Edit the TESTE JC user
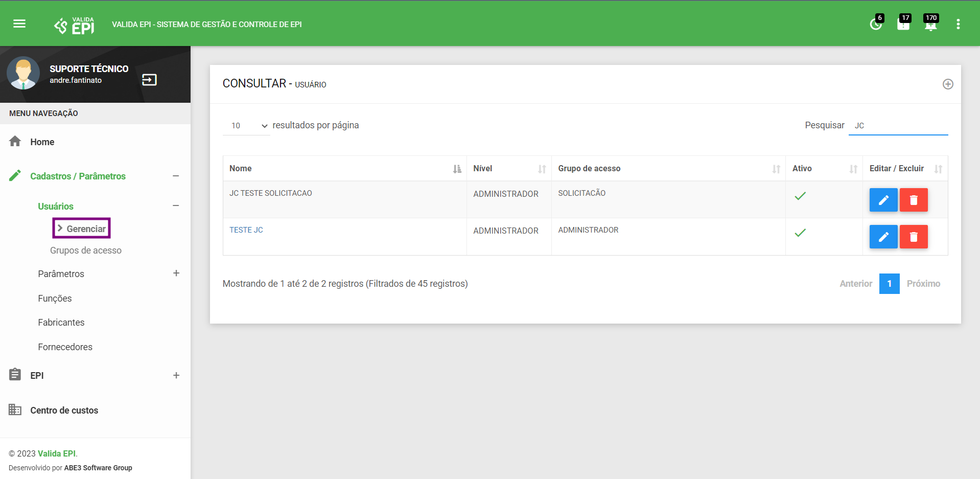 click(883, 237)
